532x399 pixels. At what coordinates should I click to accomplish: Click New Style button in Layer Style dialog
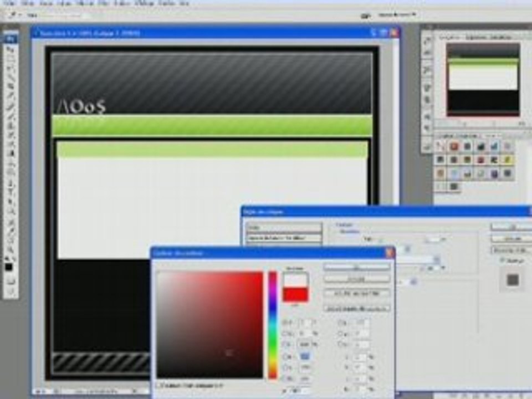coord(511,250)
